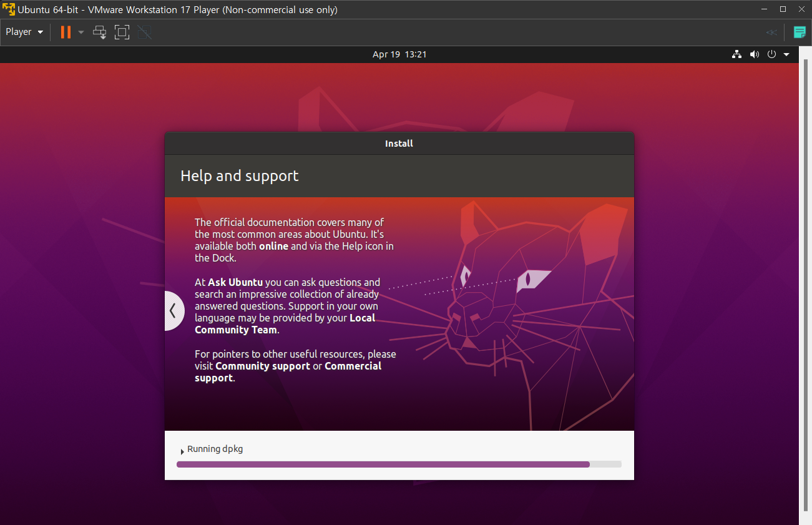Minimize the VMware Player window
This screenshot has width=812, height=525.
coord(765,9)
